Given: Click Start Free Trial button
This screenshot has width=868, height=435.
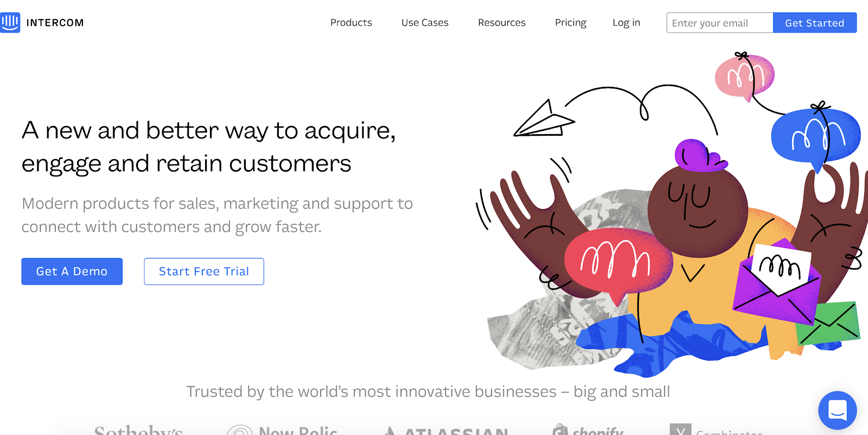Looking at the screenshot, I should (204, 272).
